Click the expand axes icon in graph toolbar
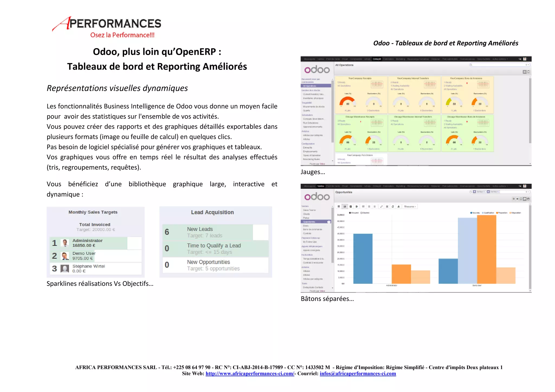The width and height of the screenshot is (555, 392). coord(381,206)
